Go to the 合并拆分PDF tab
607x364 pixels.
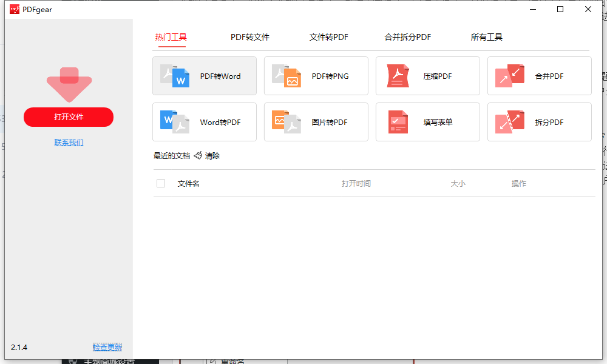407,37
